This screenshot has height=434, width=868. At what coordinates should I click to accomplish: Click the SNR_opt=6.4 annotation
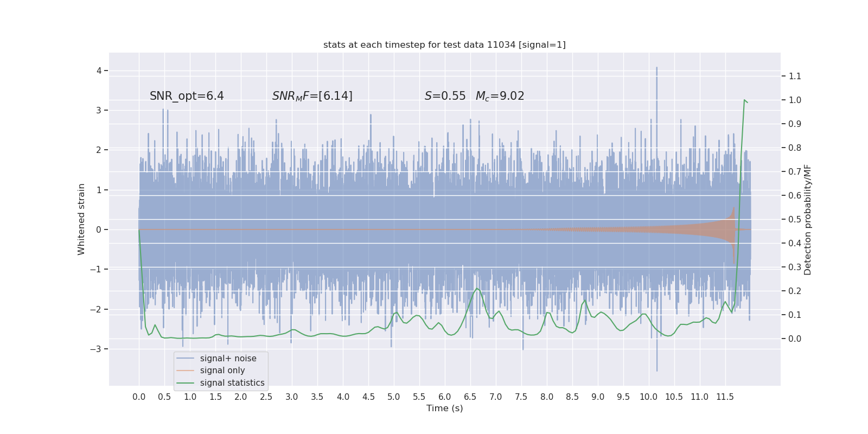(187, 96)
